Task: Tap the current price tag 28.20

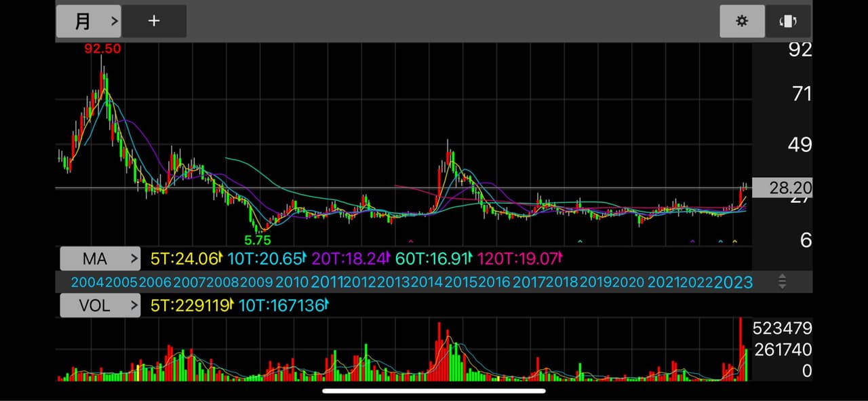Action: pos(782,188)
